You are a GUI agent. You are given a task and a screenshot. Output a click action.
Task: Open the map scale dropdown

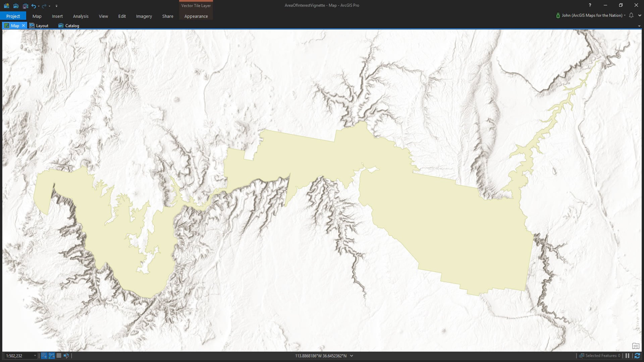(x=35, y=356)
